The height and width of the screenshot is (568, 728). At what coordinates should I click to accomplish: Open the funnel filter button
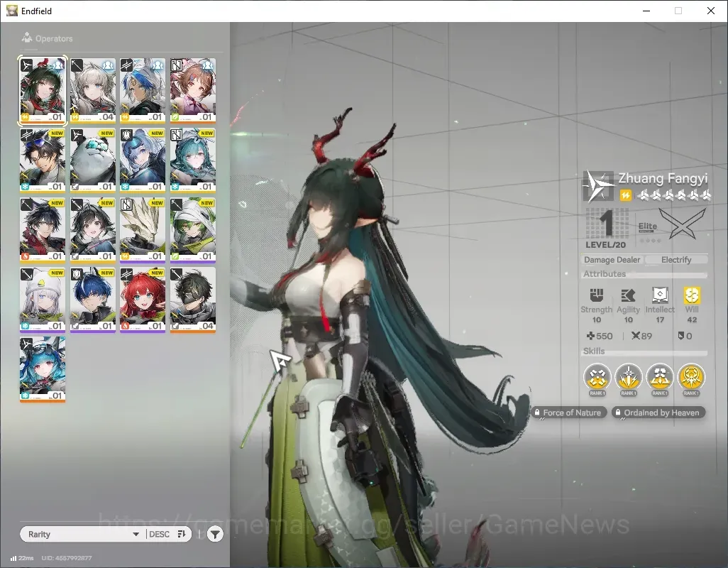pos(215,534)
